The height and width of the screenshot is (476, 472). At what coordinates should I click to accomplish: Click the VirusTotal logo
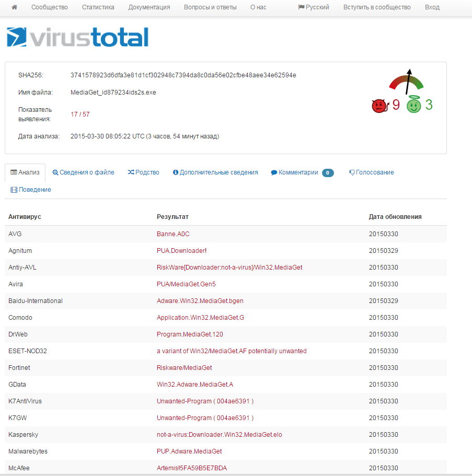tap(77, 37)
